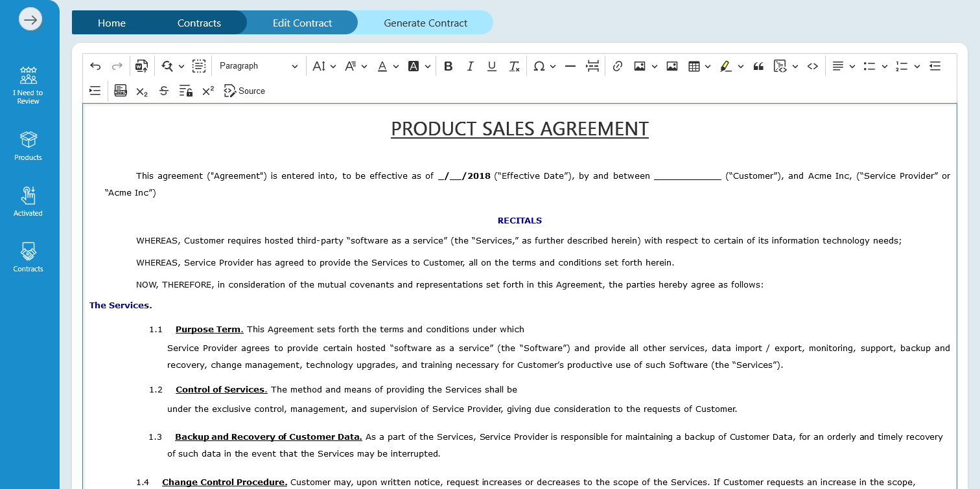
Task: Open the text alignment dropdown
Action: (844, 66)
